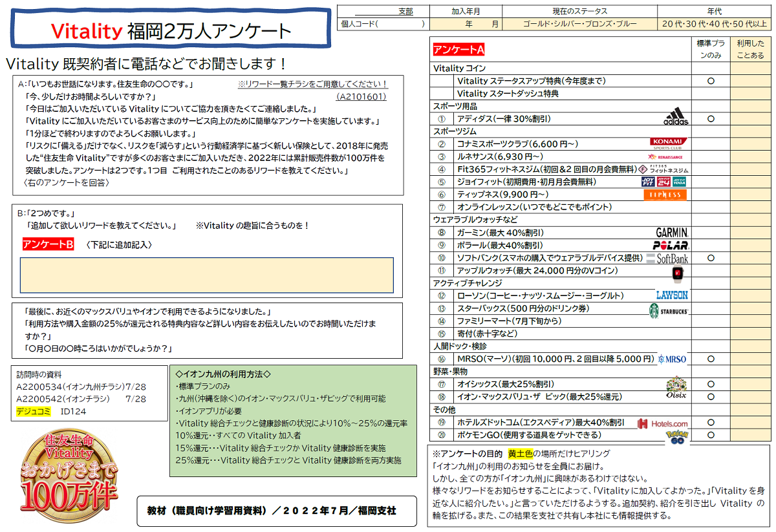Screen dimensions: 776x532
Task: Click the ウェアラブルウォッチなど section heading
Action: click(x=477, y=220)
